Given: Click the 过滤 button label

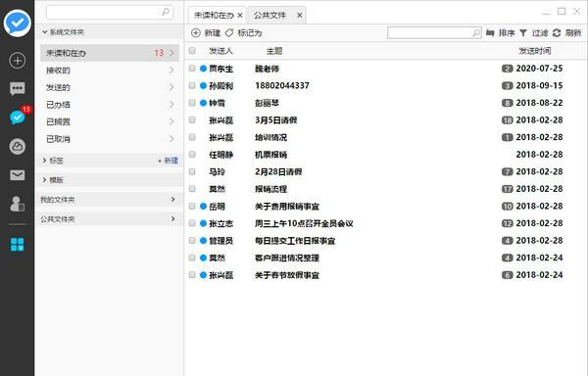Looking at the screenshot, I should coord(540,33).
